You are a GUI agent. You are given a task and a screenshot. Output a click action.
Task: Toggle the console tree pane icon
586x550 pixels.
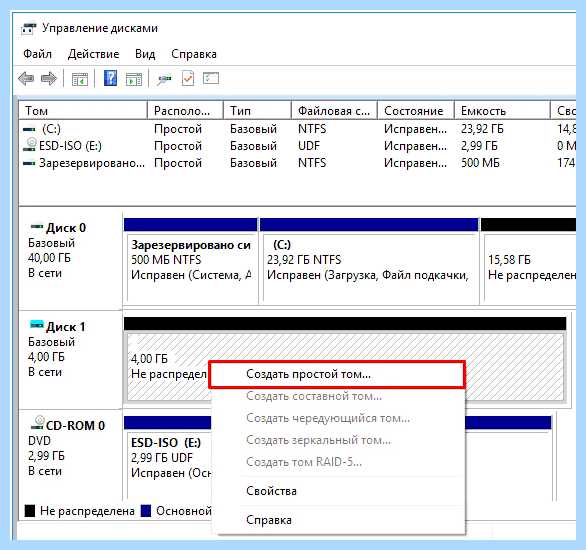(x=80, y=79)
